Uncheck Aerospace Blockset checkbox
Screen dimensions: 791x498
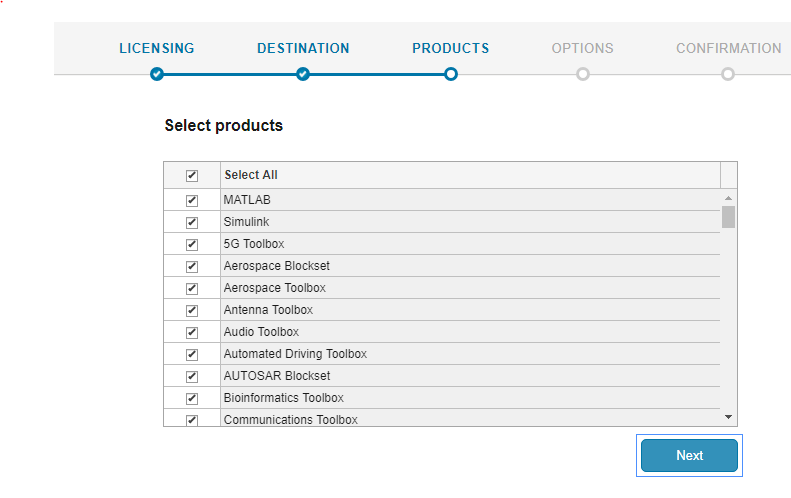click(192, 266)
